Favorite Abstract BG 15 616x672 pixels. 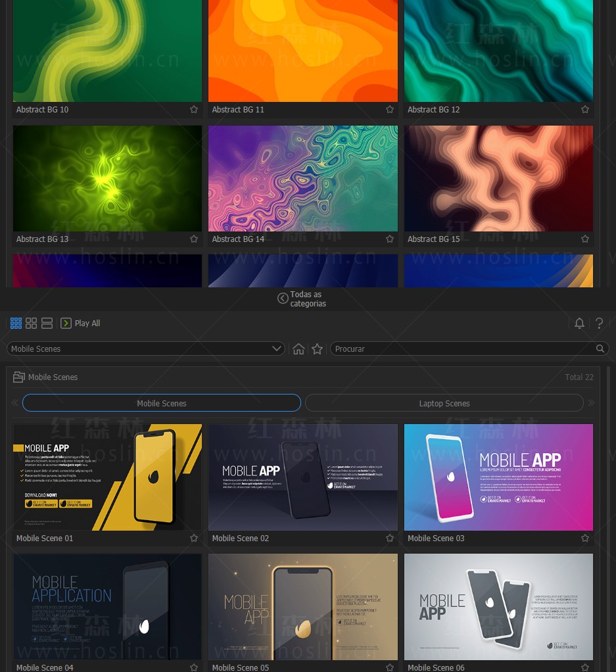click(x=585, y=239)
